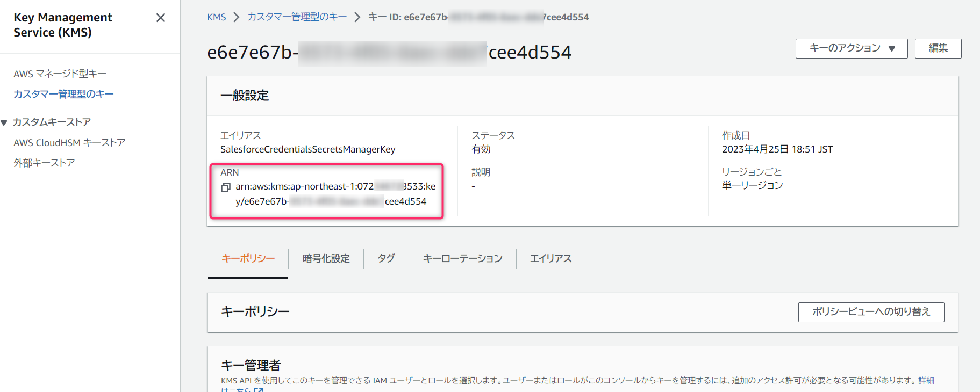Click the Key Management Service (KMS) title
Screen dimensions: 980x392
(63, 25)
